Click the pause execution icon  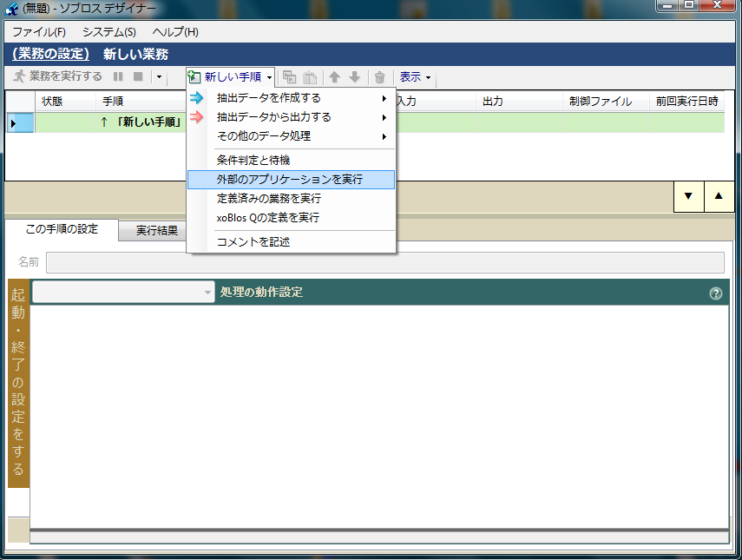[118, 76]
